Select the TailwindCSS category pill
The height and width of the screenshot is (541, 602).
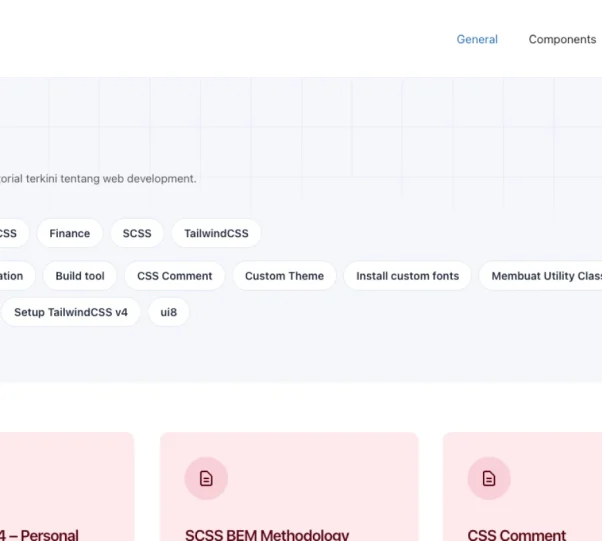coord(216,233)
